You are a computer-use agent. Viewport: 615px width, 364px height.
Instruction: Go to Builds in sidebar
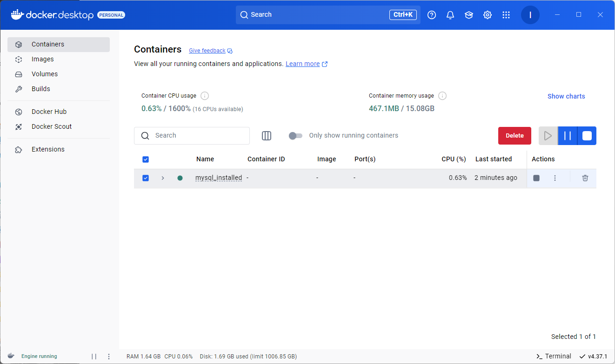click(x=59, y=89)
